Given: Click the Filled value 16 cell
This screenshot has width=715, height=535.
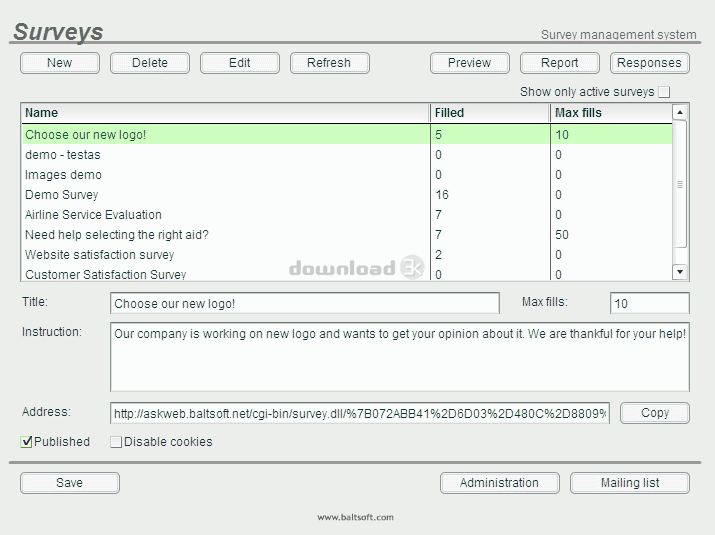Looking at the screenshot, I should (x=490, y=195).
